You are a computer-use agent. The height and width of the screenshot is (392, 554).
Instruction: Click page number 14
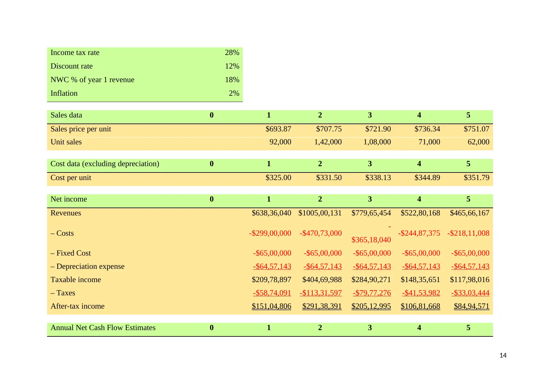tap(503, 355)
